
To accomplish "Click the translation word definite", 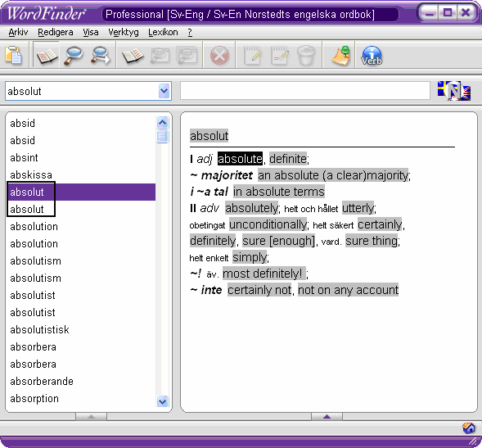I will [288, 159].
